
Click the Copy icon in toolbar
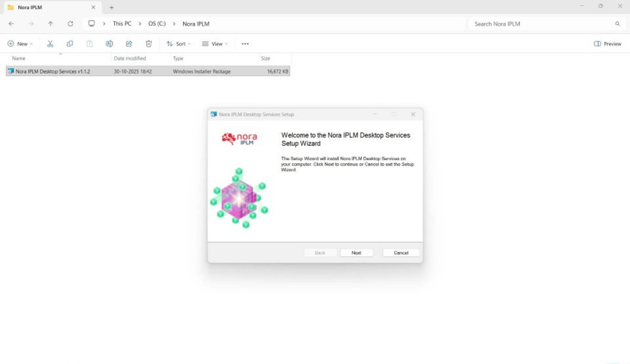[70, 44]
